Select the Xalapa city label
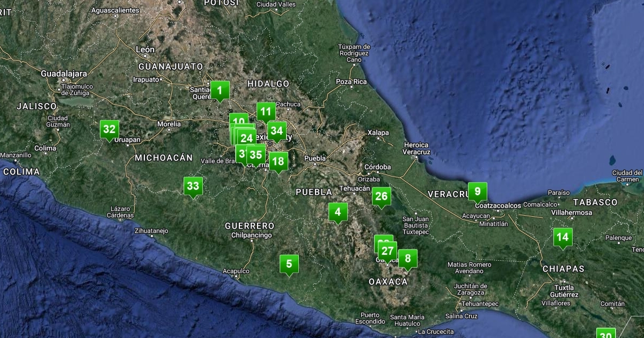 (378, 133)
